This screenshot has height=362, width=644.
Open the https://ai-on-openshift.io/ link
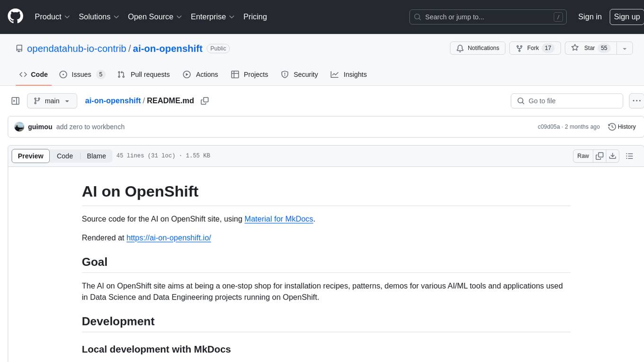pos(169,238)
